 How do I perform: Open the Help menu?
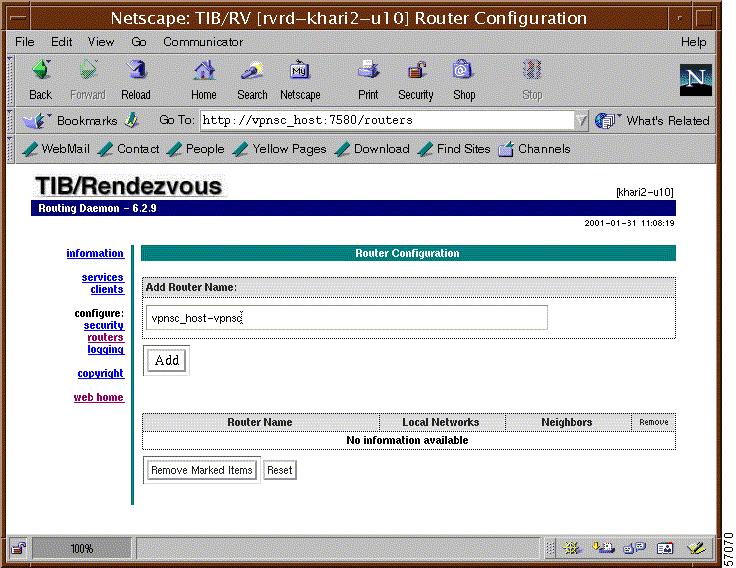coord(693,42)
